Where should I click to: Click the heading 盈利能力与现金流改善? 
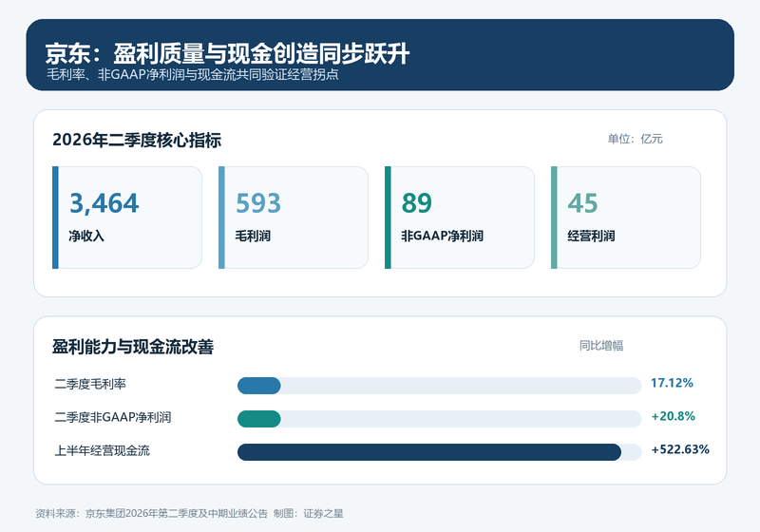tap(133, 347)
